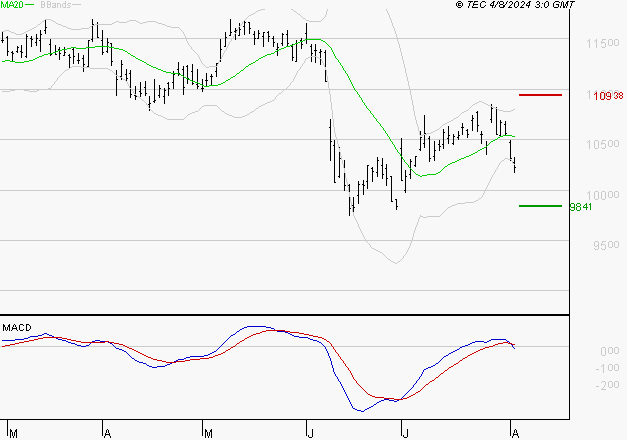Select the TEC 4/8/2024 copyright text
This screenshot has width=627, height=440.
pyautogui.click(x=515, y=5)
